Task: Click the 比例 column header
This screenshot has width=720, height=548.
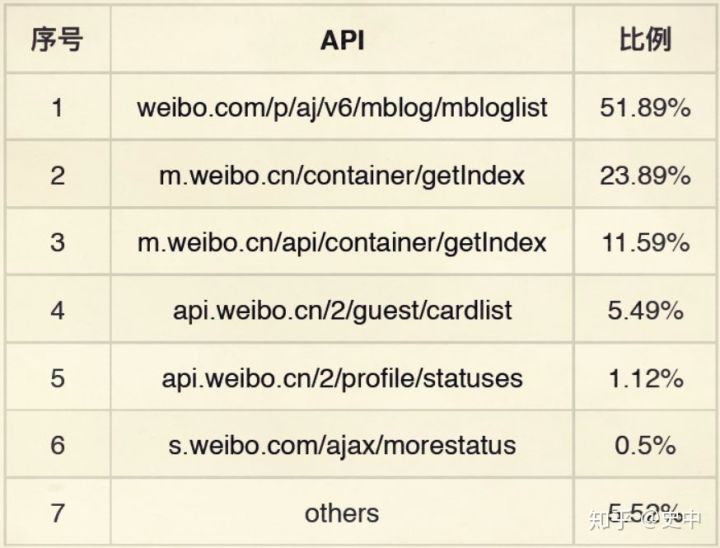Action: point(645,39)
